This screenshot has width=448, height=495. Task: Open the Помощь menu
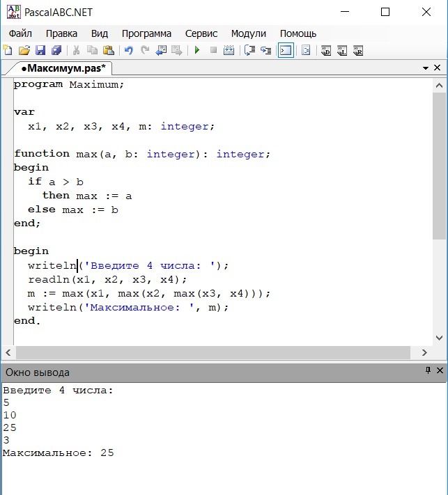click(298, 33)
